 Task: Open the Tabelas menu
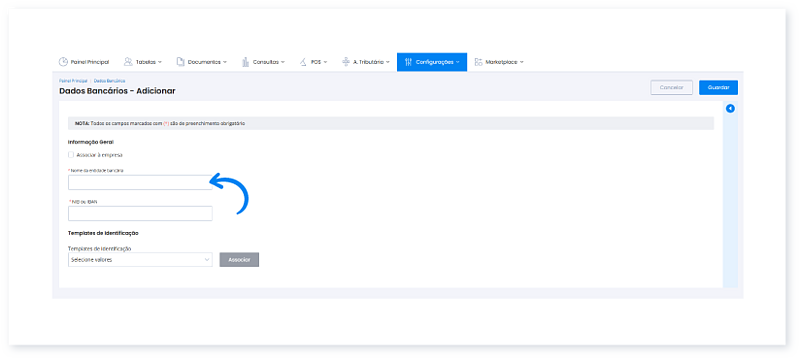[x=143, y=62]
